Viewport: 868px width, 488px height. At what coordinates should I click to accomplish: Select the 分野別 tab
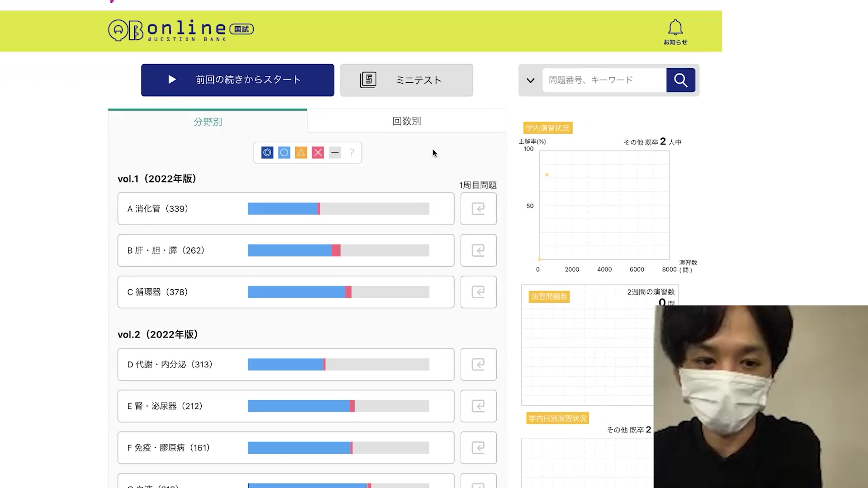point(208,122)
